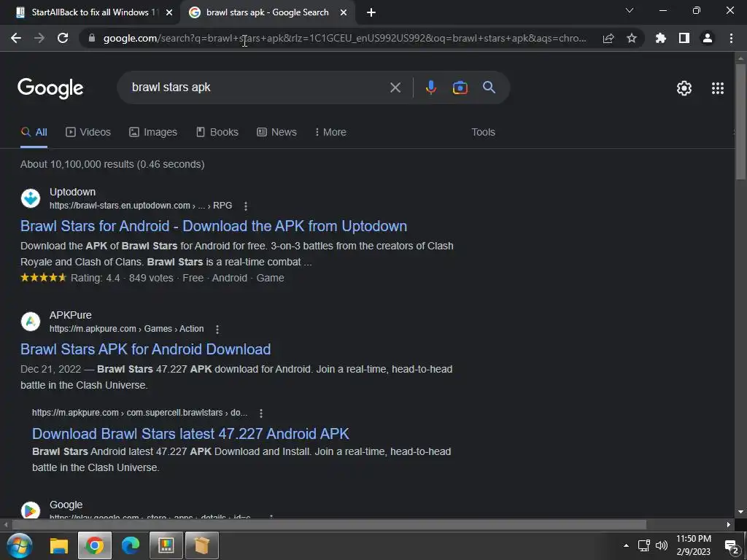View site information lock icon

coord(92,38)
